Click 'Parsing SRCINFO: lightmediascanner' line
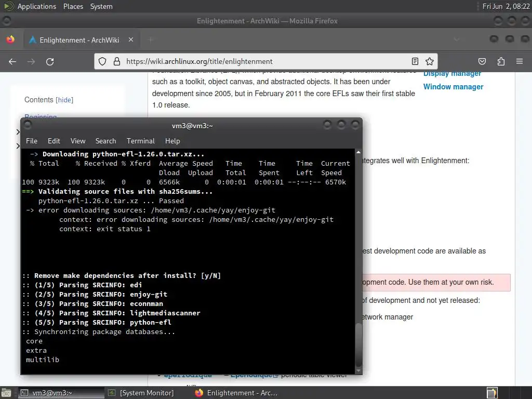 (111, 313)
